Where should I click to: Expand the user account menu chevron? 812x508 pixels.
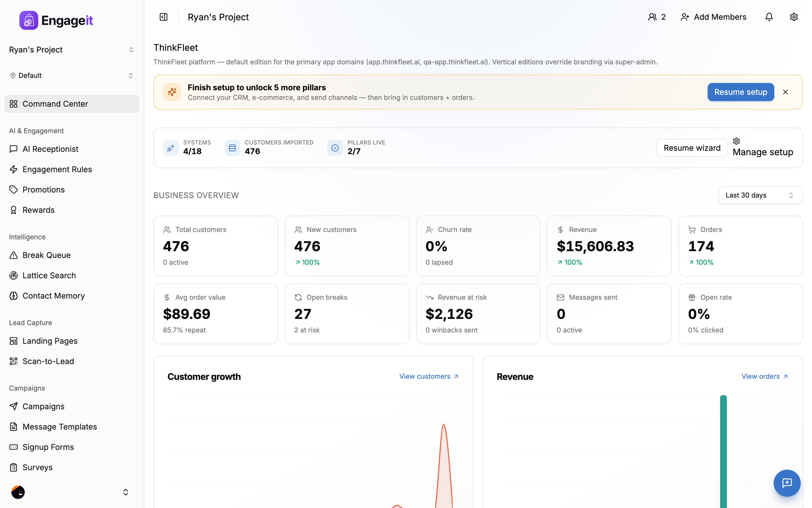click(125, 492)
